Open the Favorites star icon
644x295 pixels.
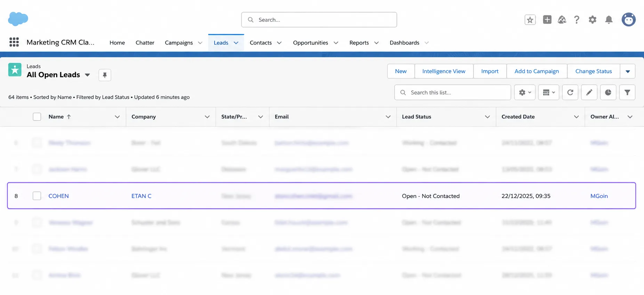(530, 20)
